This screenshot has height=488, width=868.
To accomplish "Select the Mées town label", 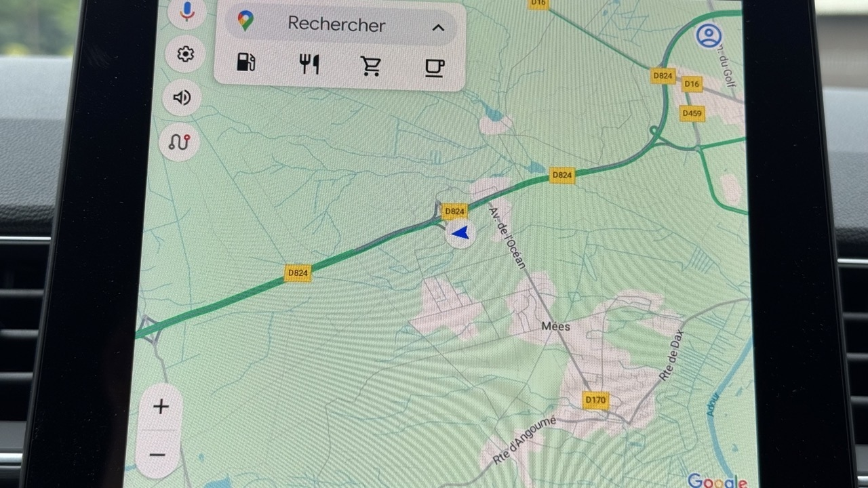I will coord(555,326).
